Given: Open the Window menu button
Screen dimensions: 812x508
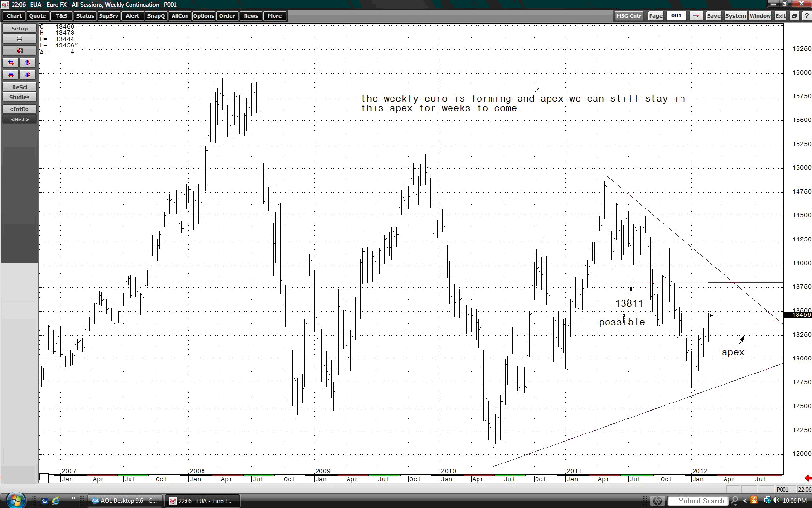Looking at the screenshot, I should point(760,16).
